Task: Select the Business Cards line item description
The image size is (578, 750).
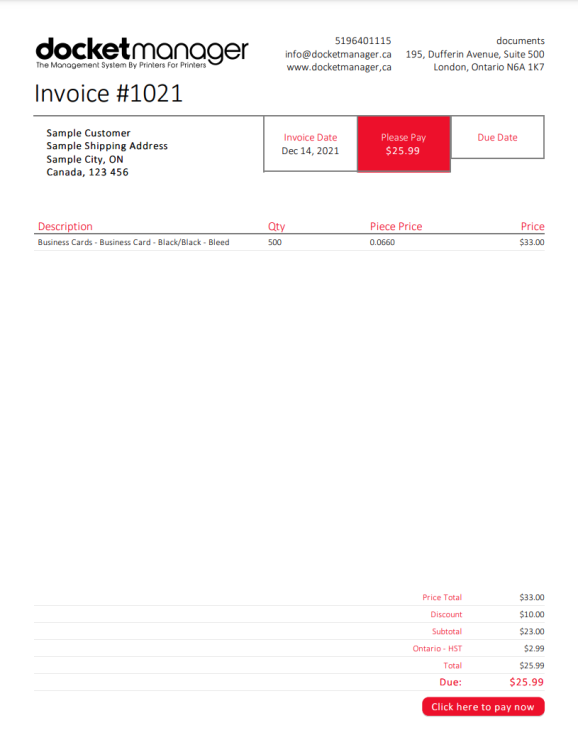Action: [133, 242]
